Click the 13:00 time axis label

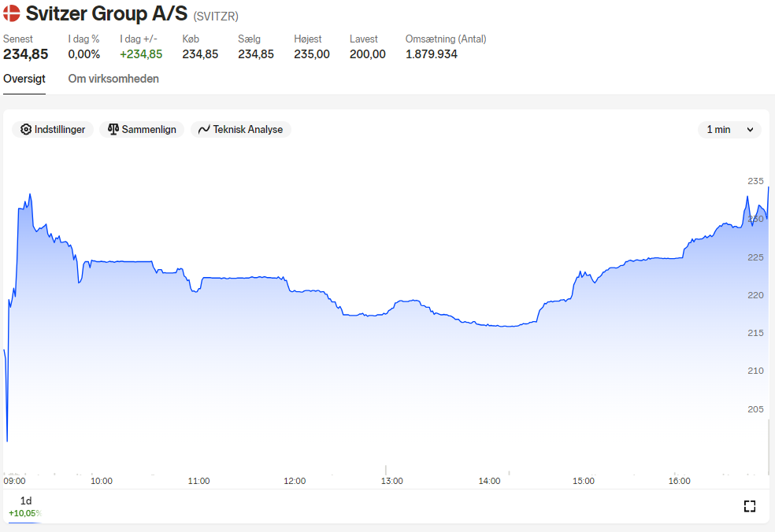click(392, 481)
